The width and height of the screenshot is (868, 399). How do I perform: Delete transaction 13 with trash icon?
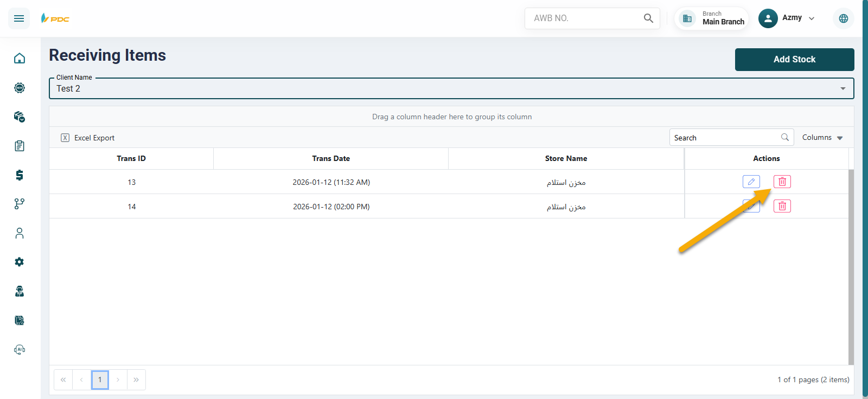click(x=782, y=182)
